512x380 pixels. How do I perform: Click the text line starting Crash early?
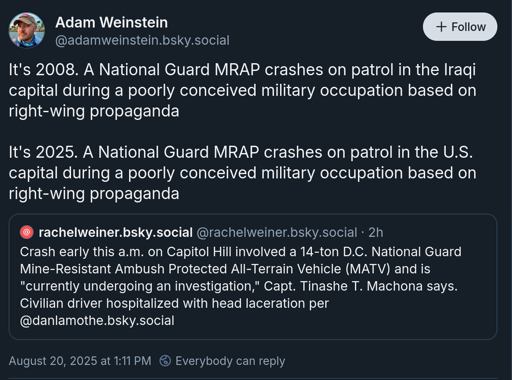pyautogui.click(x=241, y=252)
